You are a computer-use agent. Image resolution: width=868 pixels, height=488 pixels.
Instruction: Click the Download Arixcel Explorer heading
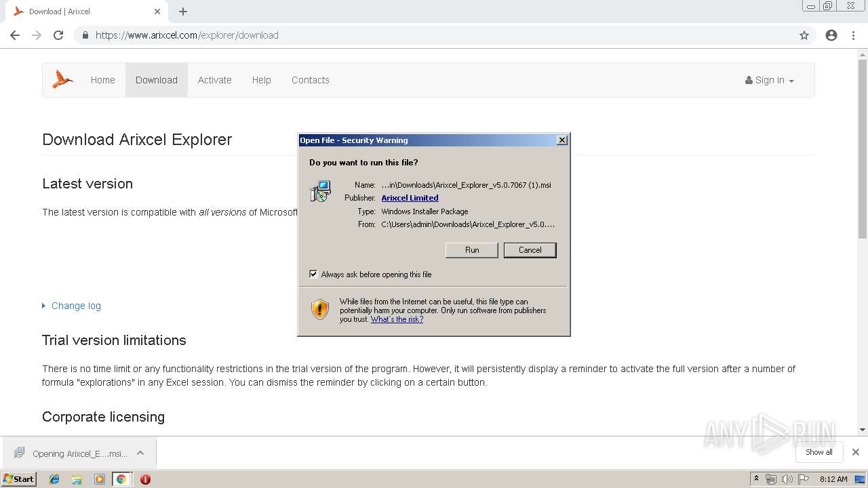(137, 140)
